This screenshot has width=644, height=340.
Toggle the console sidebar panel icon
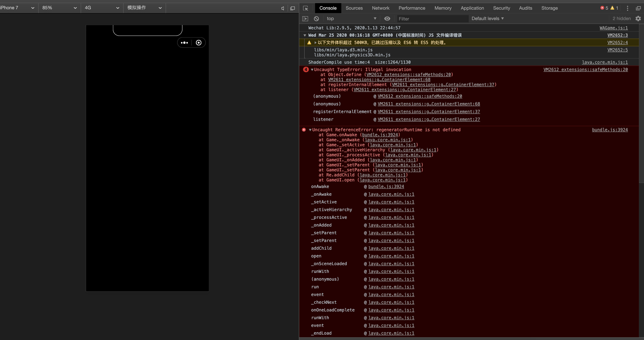pyautogui.click(x=305, y=19)
